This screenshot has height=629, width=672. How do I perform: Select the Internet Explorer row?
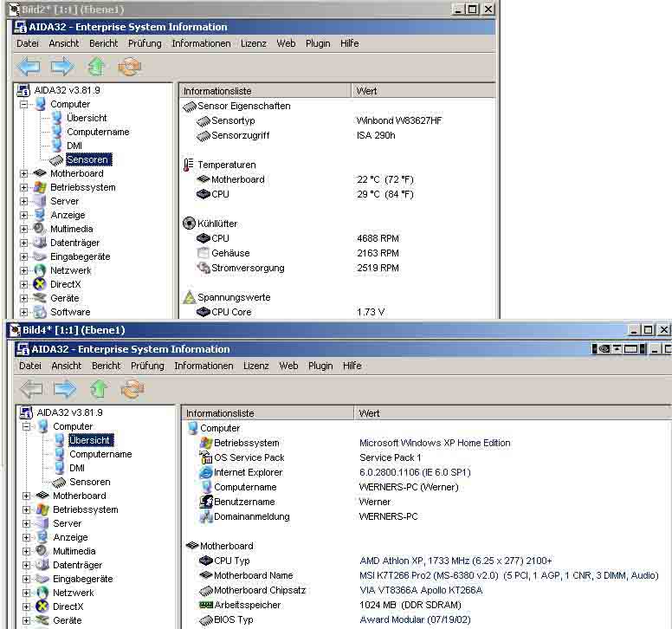click(x=335, y=472)
